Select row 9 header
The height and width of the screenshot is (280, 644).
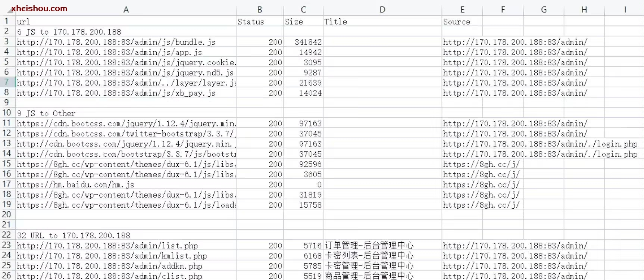pos(7,102)
